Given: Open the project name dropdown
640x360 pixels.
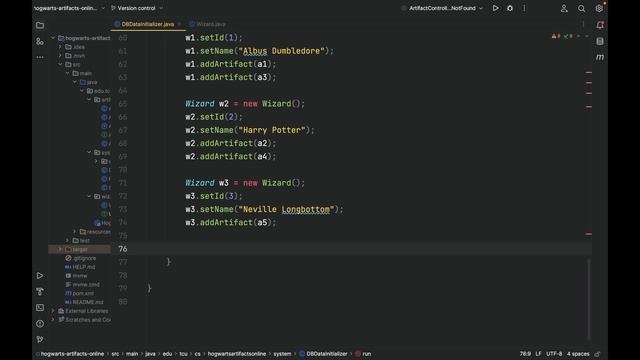Looking at the screenshot, I should point(69,8).
